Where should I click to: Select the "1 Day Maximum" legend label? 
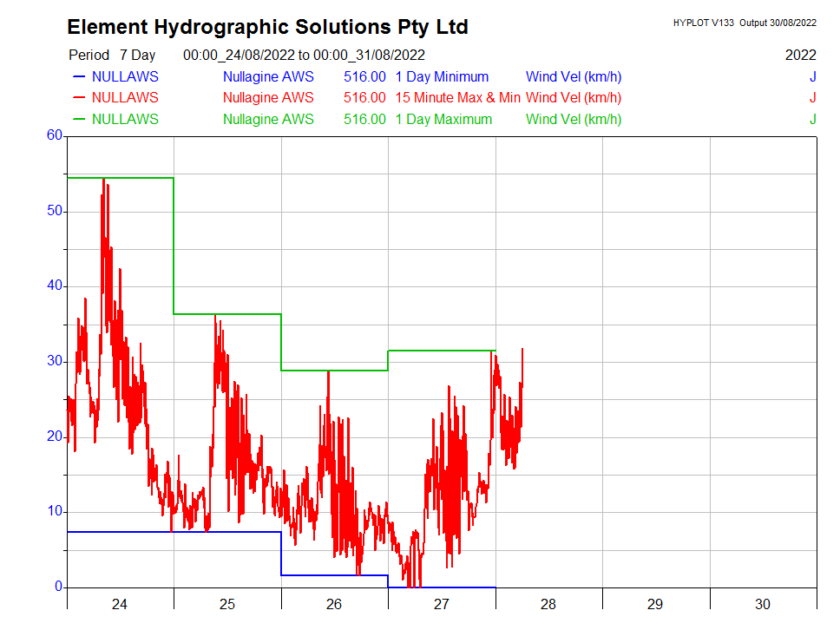click(443, 120)
